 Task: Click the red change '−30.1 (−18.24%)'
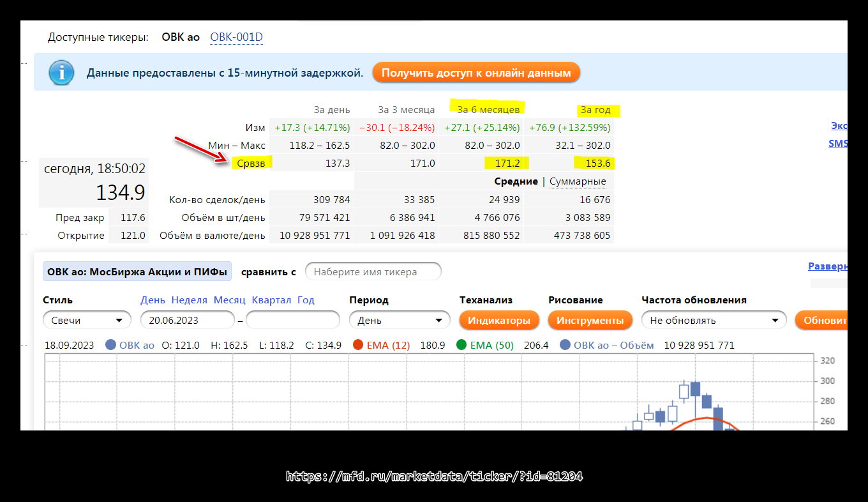[397, 128]
